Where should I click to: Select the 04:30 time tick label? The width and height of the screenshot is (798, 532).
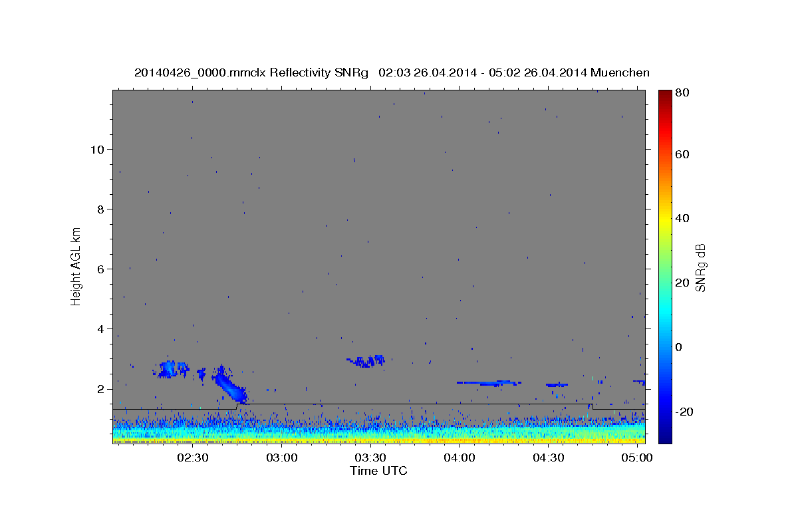(x=549, y=458)
